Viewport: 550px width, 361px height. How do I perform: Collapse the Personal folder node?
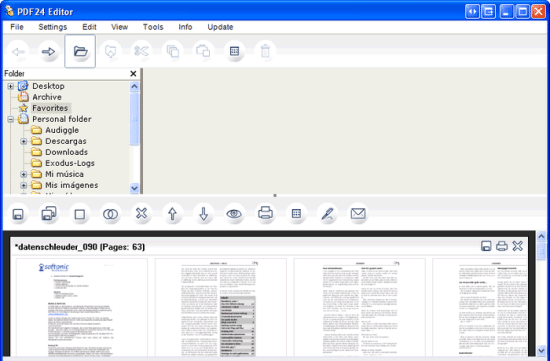click(11, 119)
